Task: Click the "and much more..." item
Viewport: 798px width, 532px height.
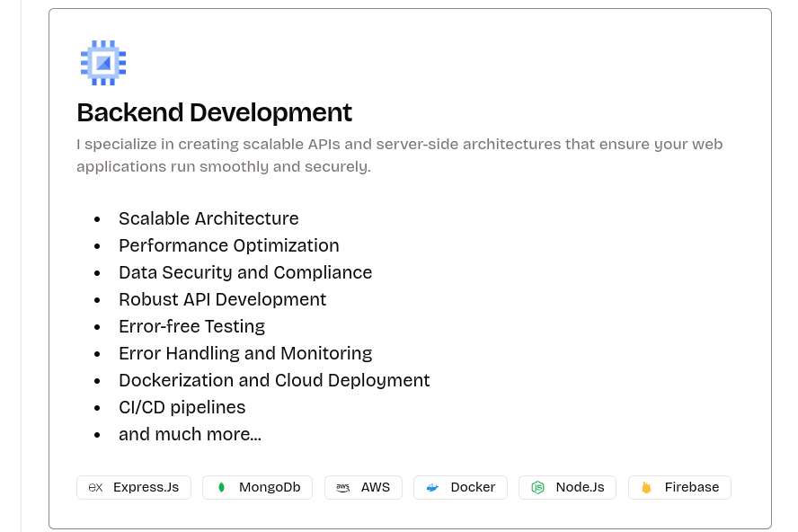Action: click(190, 434)
